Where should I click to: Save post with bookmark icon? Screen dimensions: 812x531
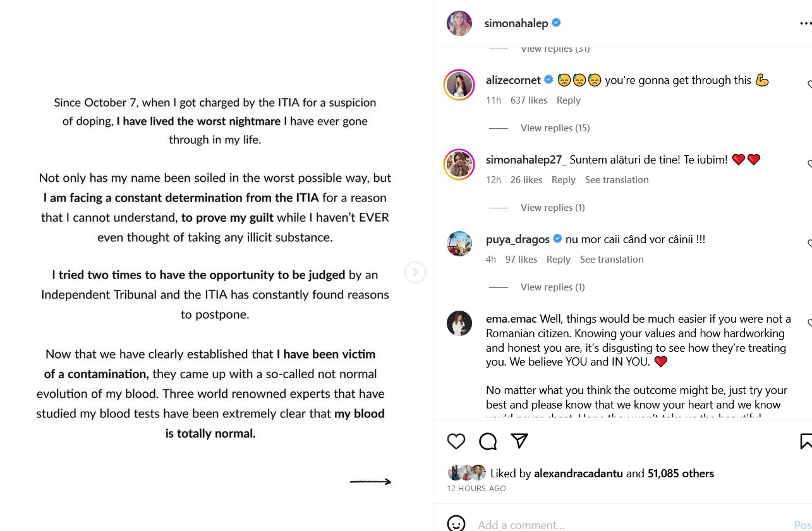point(806,441)
